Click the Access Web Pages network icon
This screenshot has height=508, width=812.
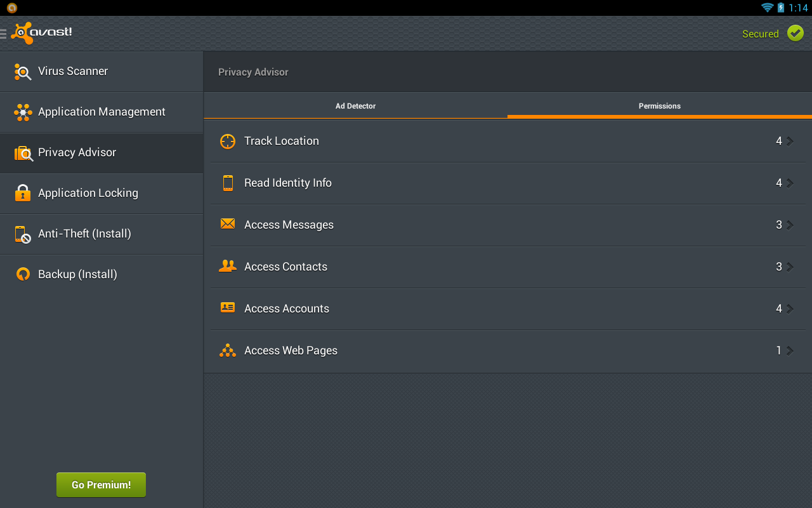tap(228, 350)
